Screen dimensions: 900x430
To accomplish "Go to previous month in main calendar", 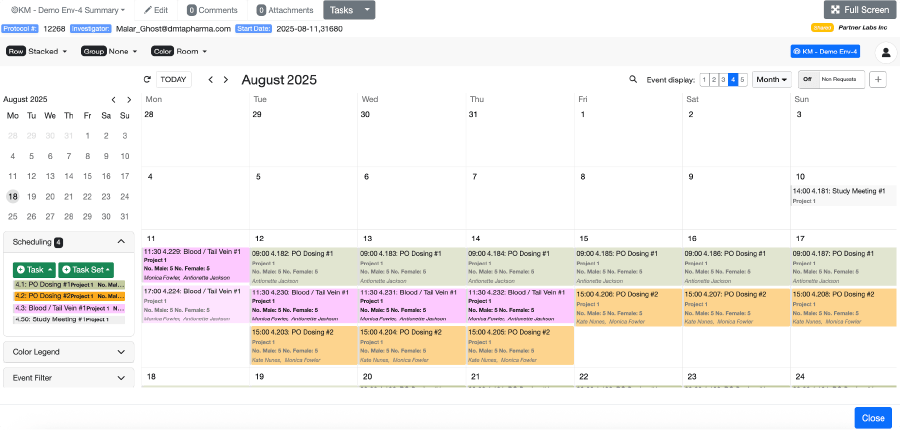I will pos(211,80).
